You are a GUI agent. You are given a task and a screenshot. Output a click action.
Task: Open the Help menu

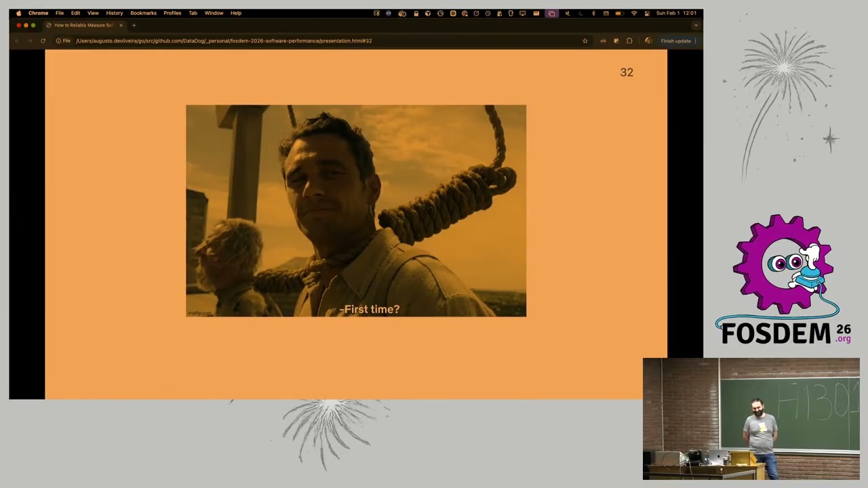[x=235, y=13]
